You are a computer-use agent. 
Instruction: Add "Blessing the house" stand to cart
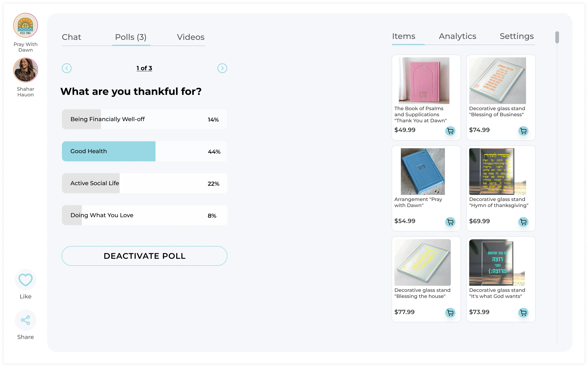click(x=450, y=313)
